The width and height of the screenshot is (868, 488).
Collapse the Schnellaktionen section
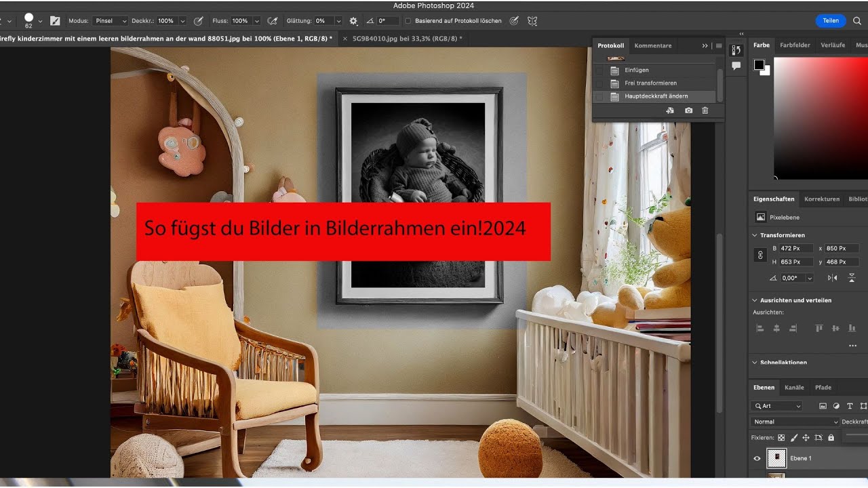pos(755,363)
